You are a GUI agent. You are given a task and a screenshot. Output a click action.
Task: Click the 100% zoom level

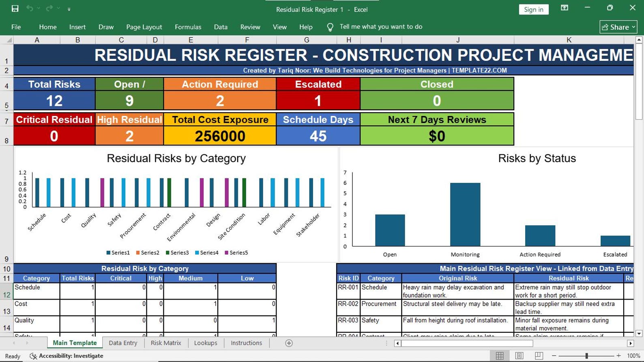(x=633, y=356)
